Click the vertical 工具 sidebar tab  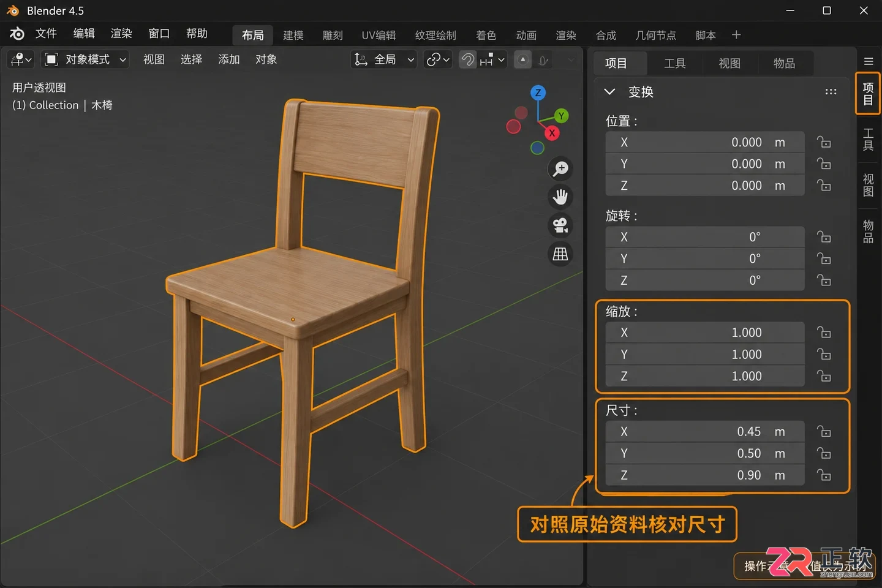click(x=868, y=140)
